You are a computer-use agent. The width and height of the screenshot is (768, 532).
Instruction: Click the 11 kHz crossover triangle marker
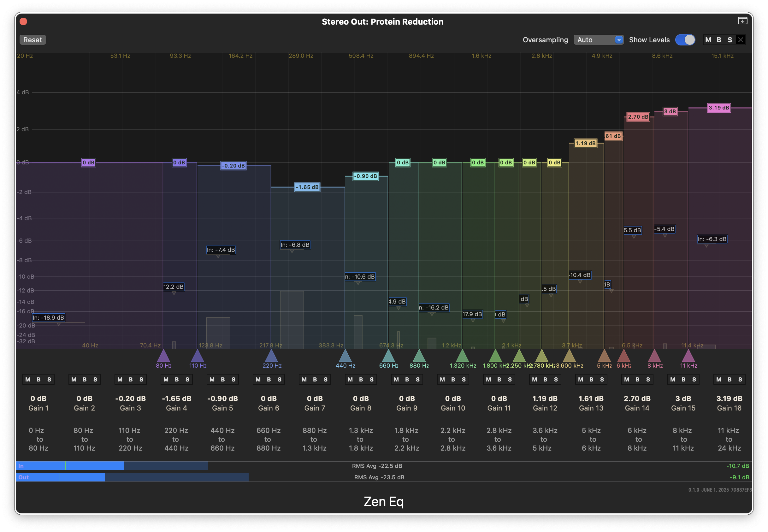[x=688, y=356]
